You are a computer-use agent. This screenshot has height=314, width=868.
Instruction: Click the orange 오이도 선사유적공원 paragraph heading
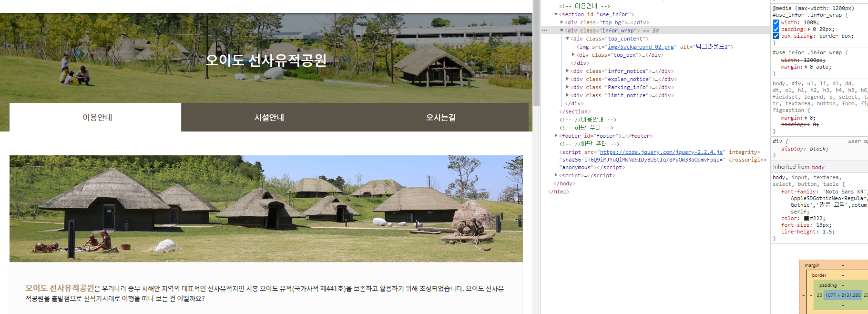point(60,288)
